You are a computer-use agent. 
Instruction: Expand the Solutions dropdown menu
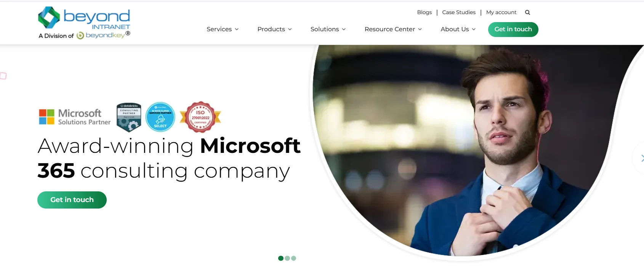point(328,29)
